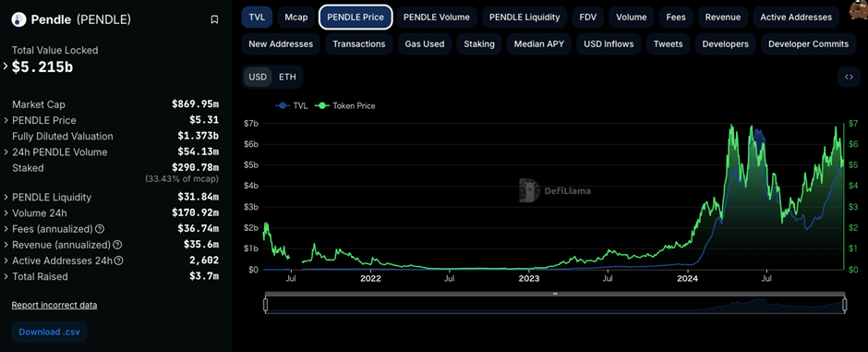868x352 pixels.
Task: Open the Report incorrect data link
Action: (x=54, y=305)
